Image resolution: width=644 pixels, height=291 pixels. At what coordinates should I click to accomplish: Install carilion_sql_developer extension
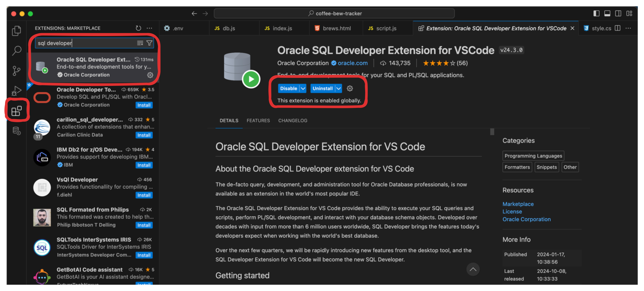point(144,135)
